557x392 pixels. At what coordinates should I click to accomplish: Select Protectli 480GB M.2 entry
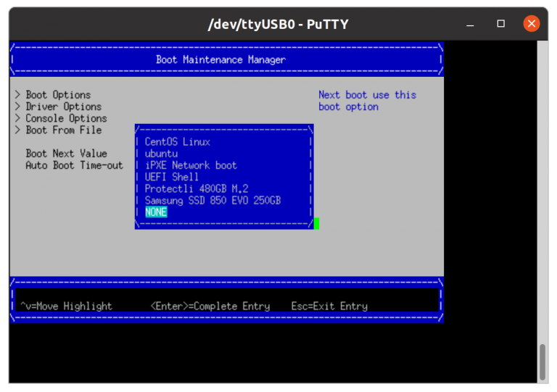point(197,188)
